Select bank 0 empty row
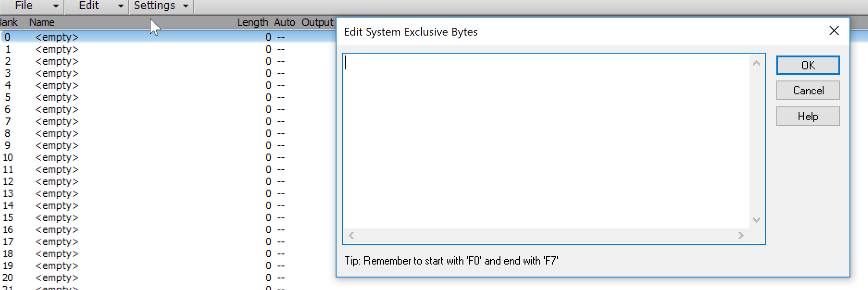Image resolution: width=868 pixels, height=290 pixels. click(x=56, y=37)
